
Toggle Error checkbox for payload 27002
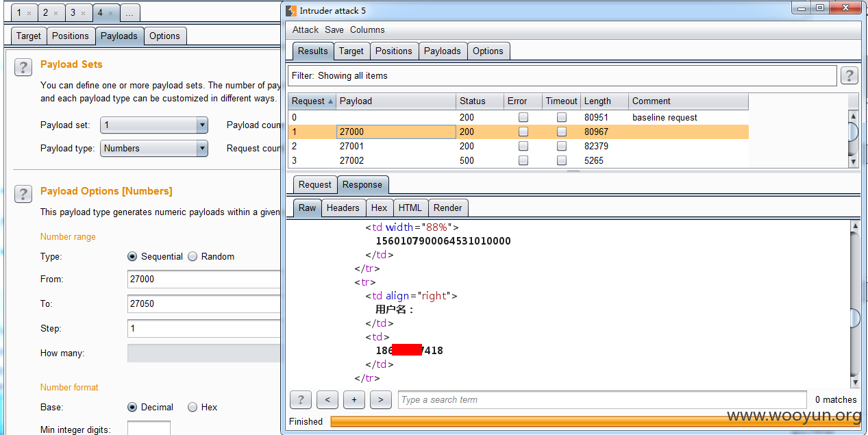click(x=523, y=160)
